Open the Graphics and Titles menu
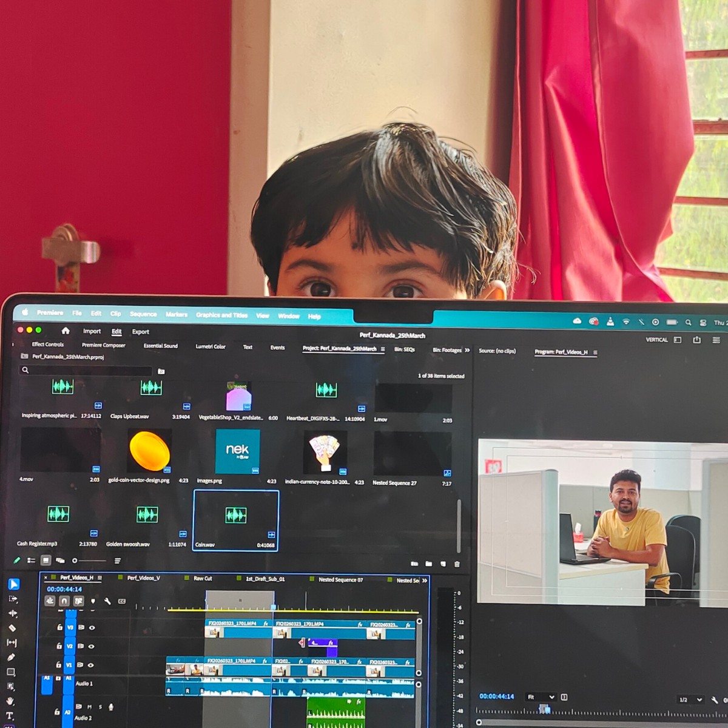Viewport: 728px width, 728px height. coord(221,315)
